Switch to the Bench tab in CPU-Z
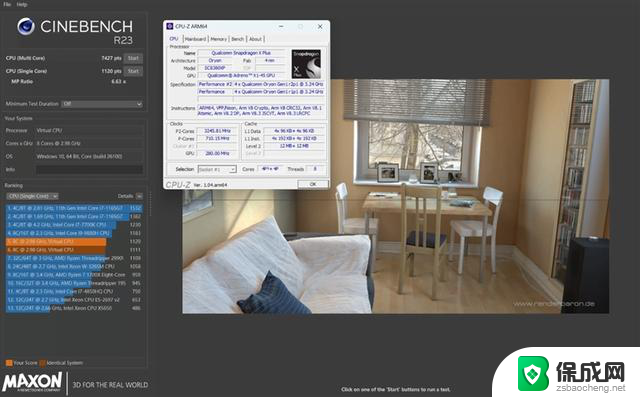Image resolution: width=640 pixels, height=397 pixels. 238,39
